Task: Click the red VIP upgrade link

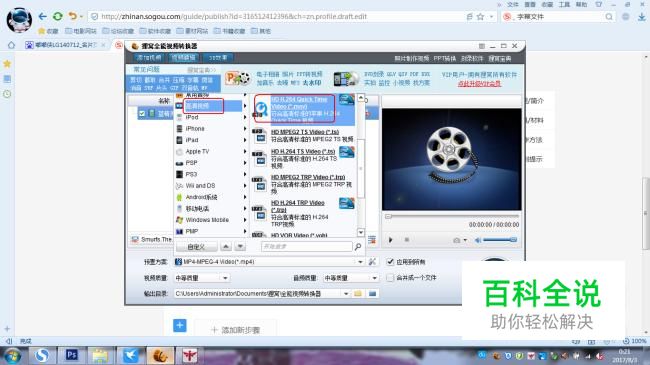Action: click(x=479, y=83)
